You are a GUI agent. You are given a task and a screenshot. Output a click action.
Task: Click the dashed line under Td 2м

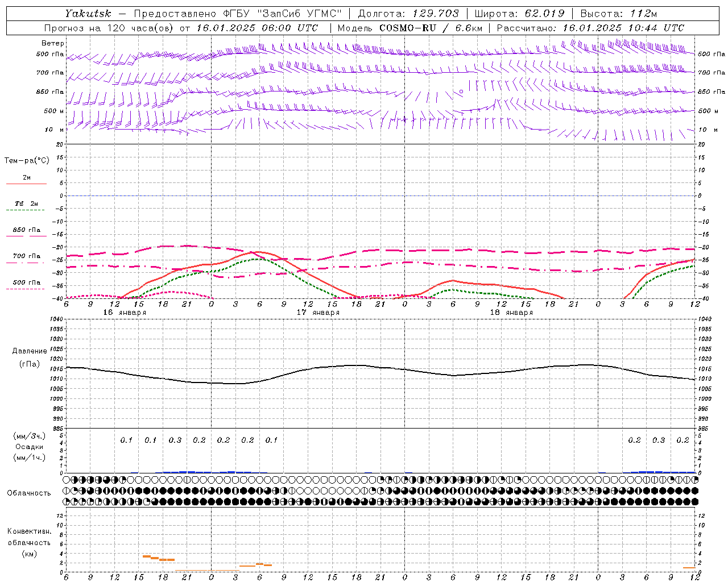click(x=26, y=210)
